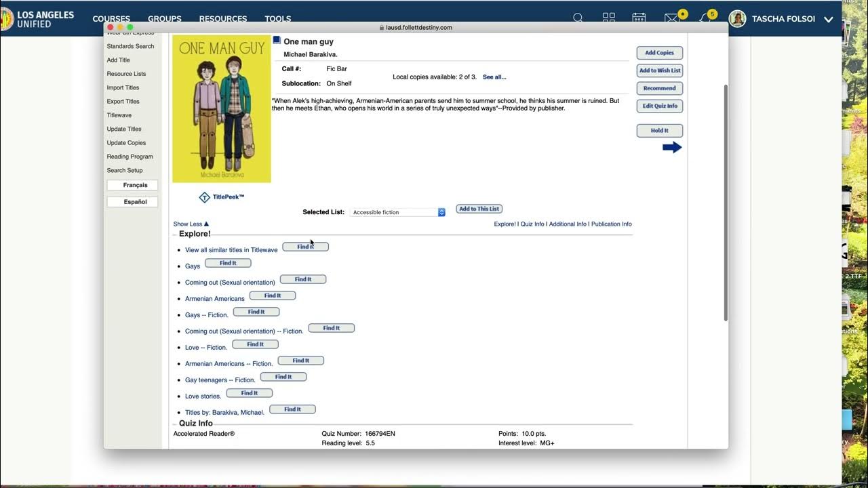Click the page vertical scrollbar
Screen dimensions: 868x488
(726, 203)
